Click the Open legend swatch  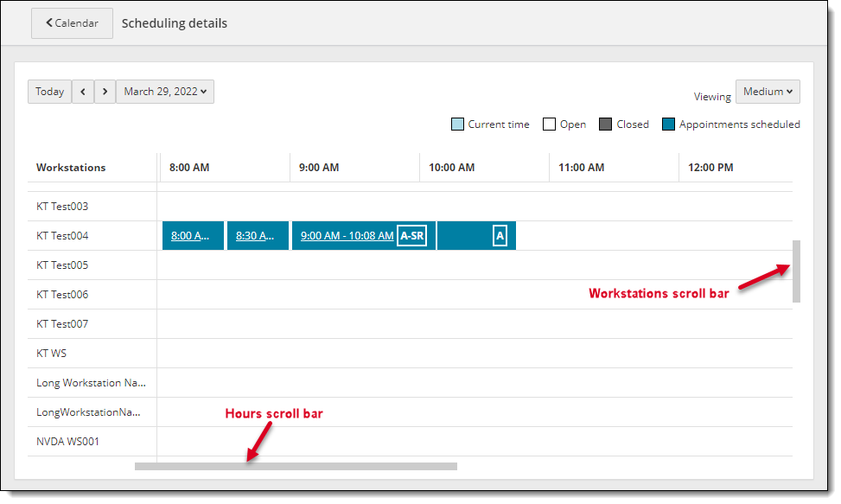coord(549,124)
